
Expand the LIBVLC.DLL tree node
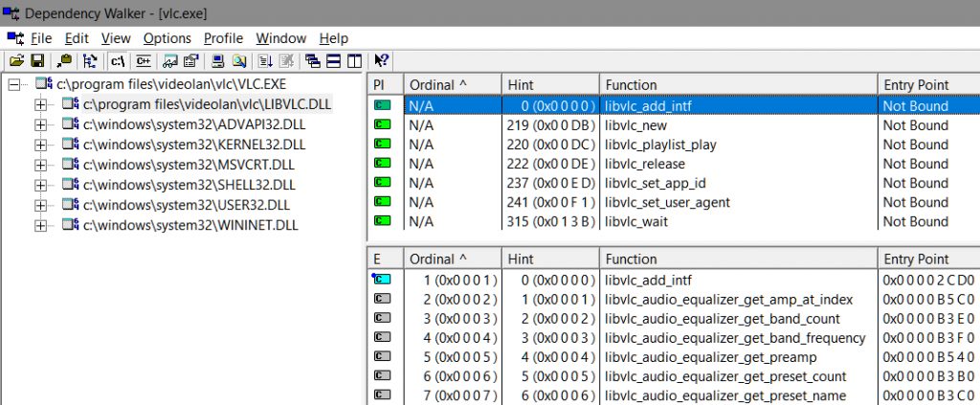[40, 105]
